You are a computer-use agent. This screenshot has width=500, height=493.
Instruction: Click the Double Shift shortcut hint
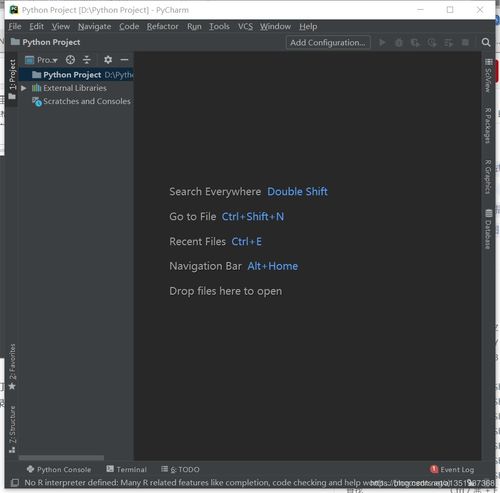(297, 192)
